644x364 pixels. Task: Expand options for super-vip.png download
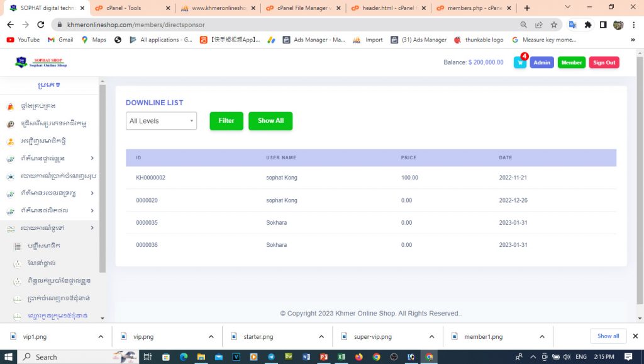click(x=431, y=337)
